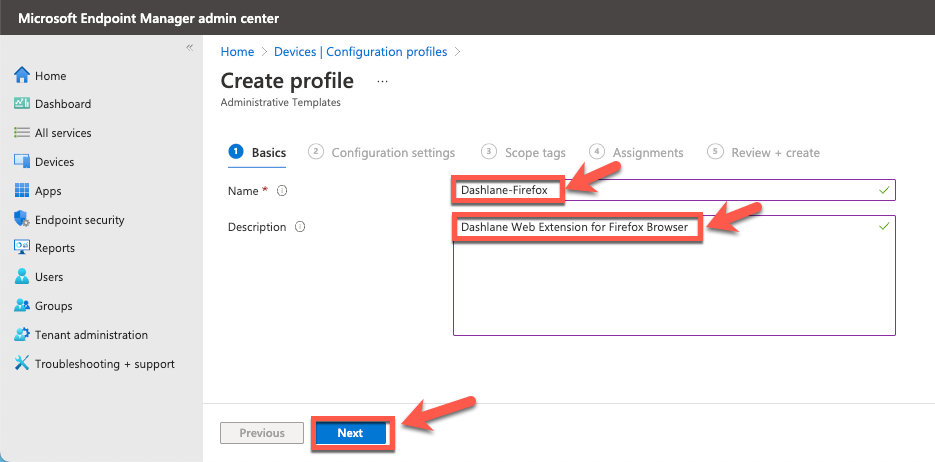The height and width of the screenshot is (462, 935).
Task: Click the Description text area
Action: [674, 275]
